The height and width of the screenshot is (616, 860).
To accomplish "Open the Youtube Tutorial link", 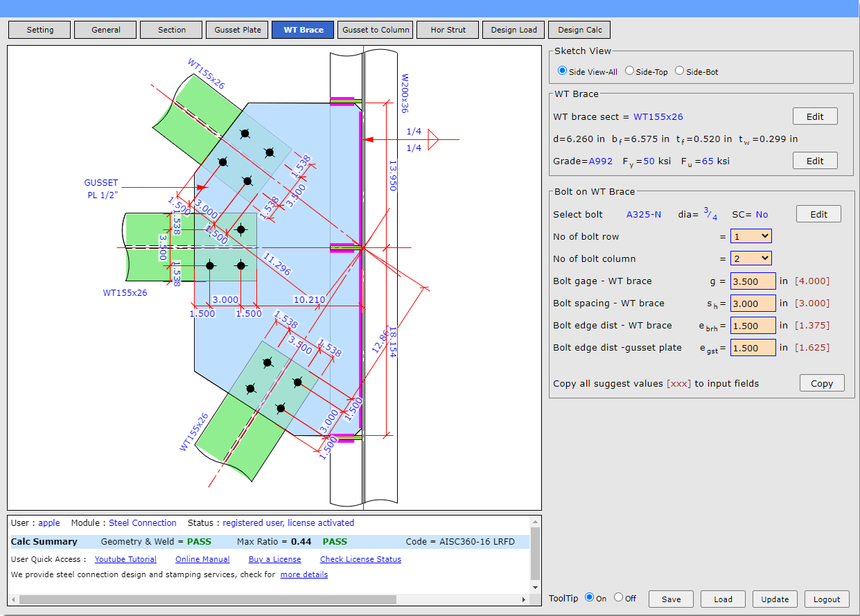I will tap(125, 559).
